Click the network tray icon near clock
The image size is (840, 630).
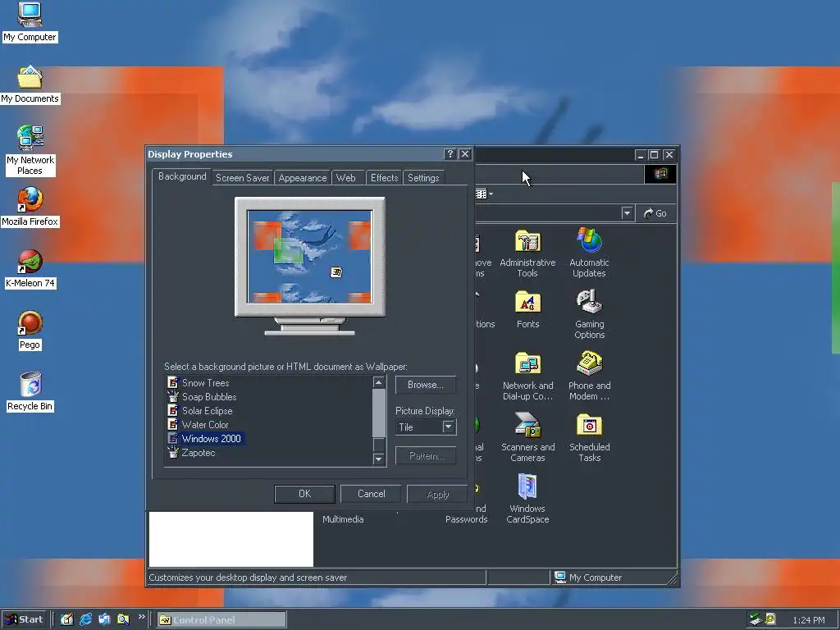tap(756, 619)
